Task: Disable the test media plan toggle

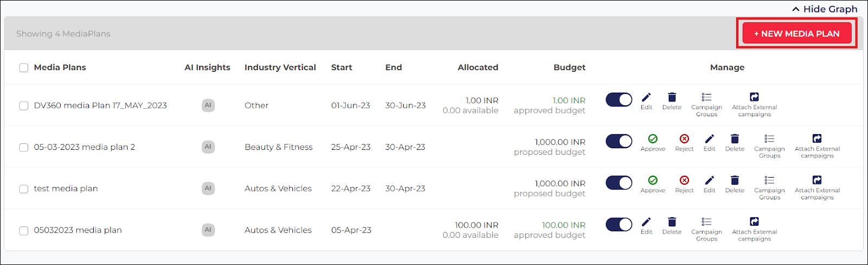Action: pyautogui.click(x=619, y=183)
